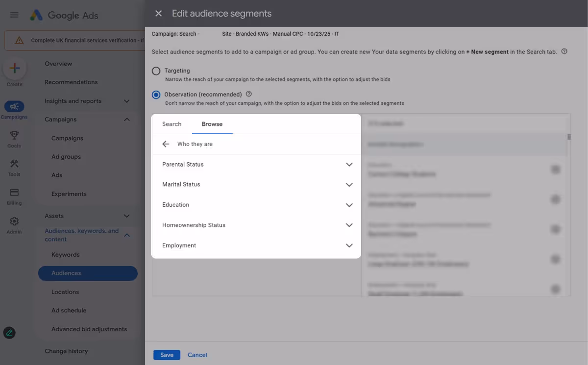Open Experiments in sidebar
The height and width of the screenshot is (365, 588).
tap(69, 194)
